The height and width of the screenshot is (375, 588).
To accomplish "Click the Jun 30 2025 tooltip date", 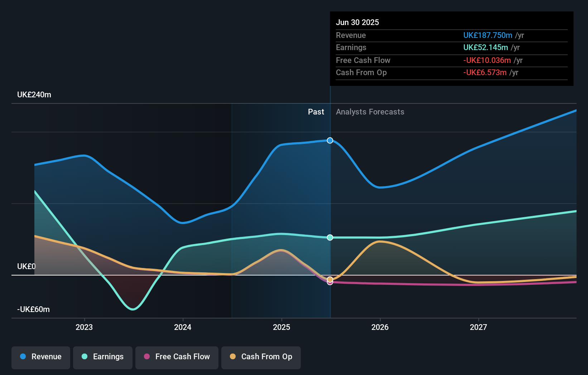I will click(357, 22).
